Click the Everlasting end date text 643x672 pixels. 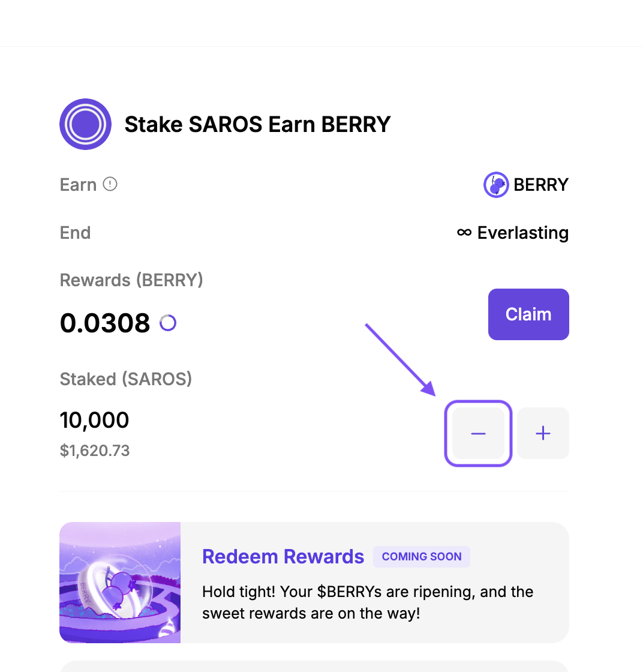pyautogui.click(x=522, y=233)
